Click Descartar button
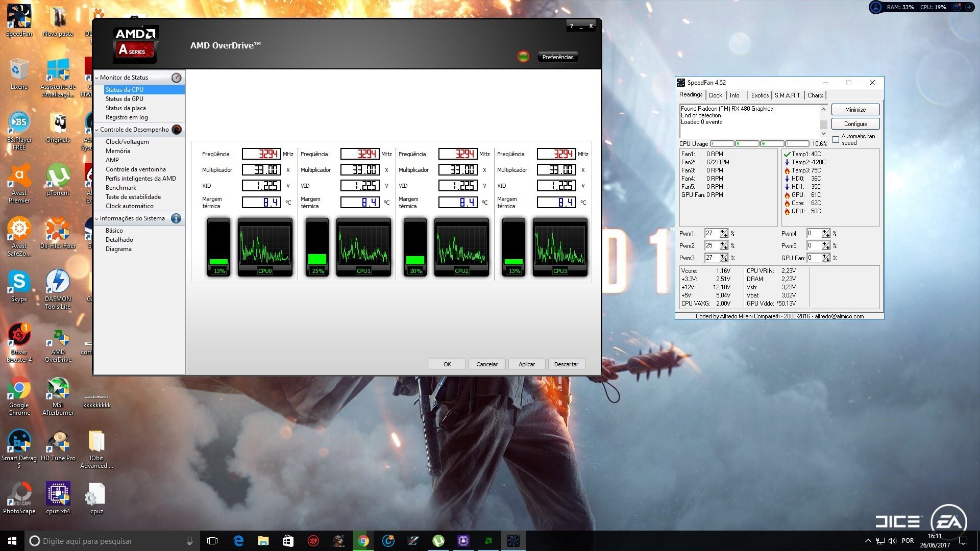This screenshot has width=980, height=551. point(567,364)
